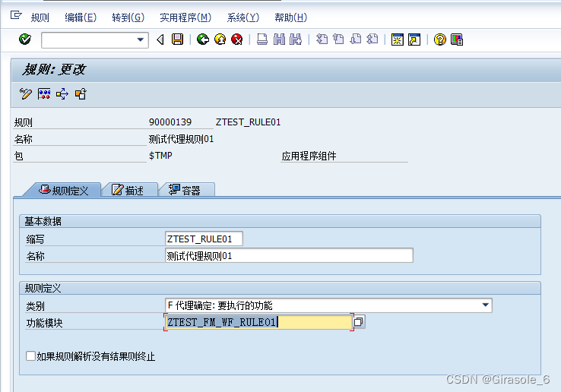
Task: Switch to the 规则定义 tab
Action: pos(64,190)
